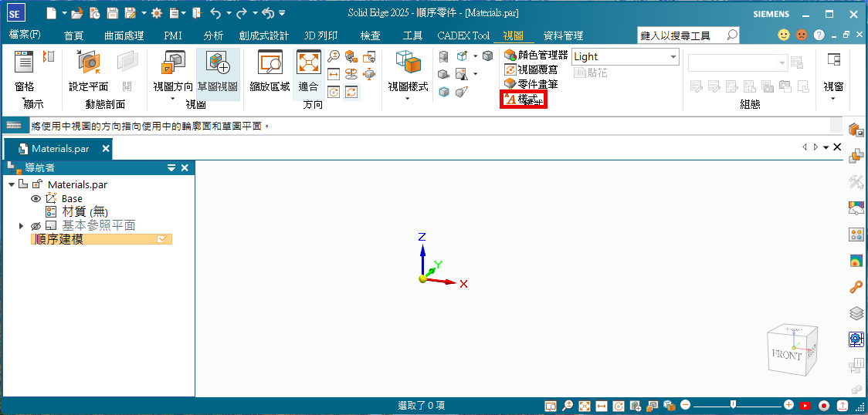Open the 檔案(F) menu

25,35
